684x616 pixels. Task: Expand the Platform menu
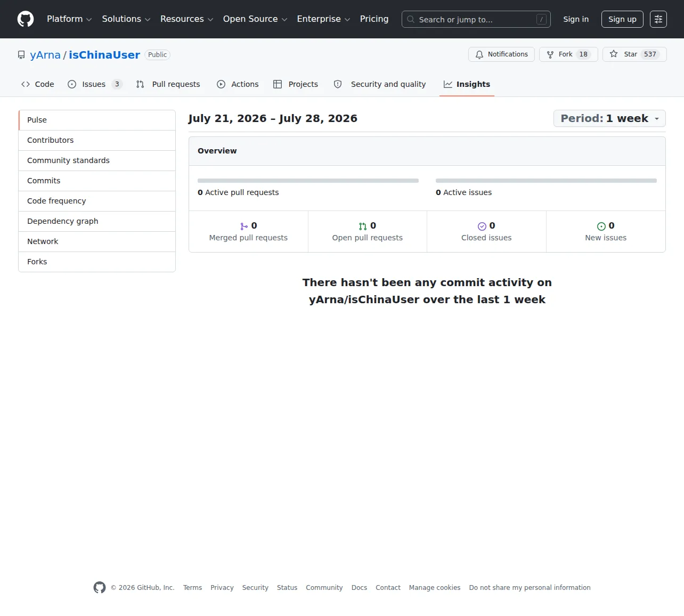tap(69, 19)
